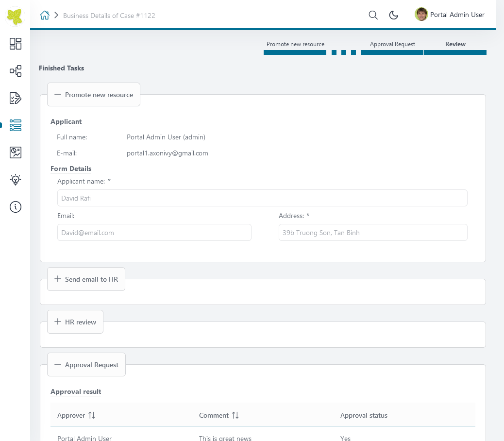Sort table by Comment column
This screenshot has height=441, width=504.
(235, 415)
